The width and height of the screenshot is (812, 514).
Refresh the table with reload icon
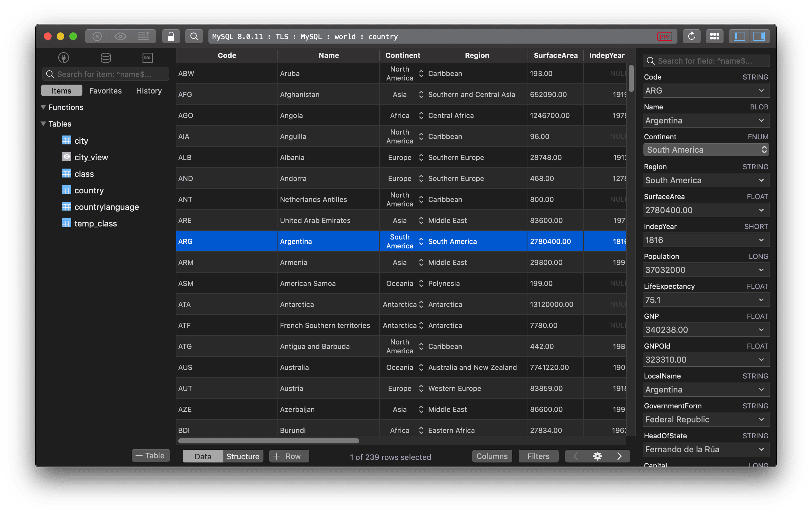click(691, 36)
